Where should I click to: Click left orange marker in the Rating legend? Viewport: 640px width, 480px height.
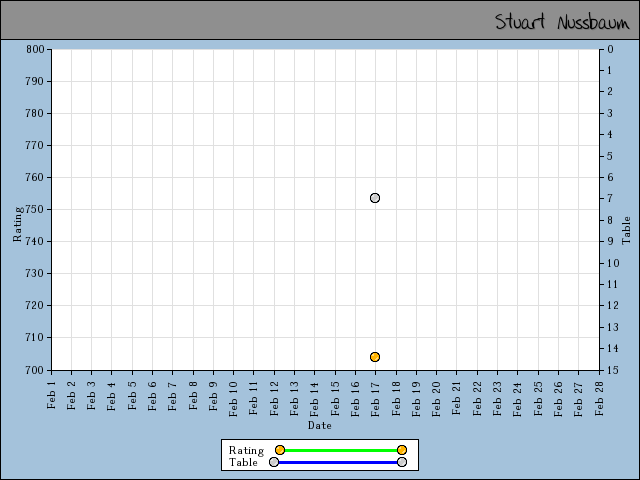pos(280,450)
